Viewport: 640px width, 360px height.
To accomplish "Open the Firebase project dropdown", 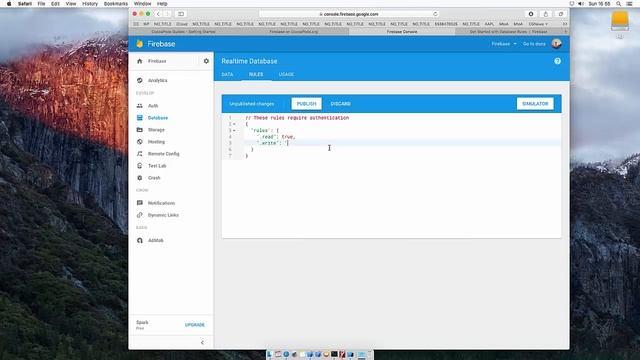I will click(x=504, y=44).
